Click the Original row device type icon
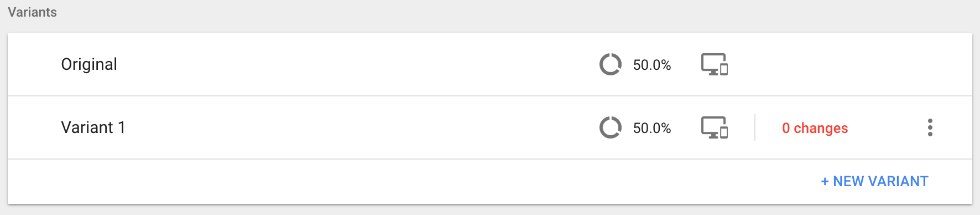 coord(715,64)
